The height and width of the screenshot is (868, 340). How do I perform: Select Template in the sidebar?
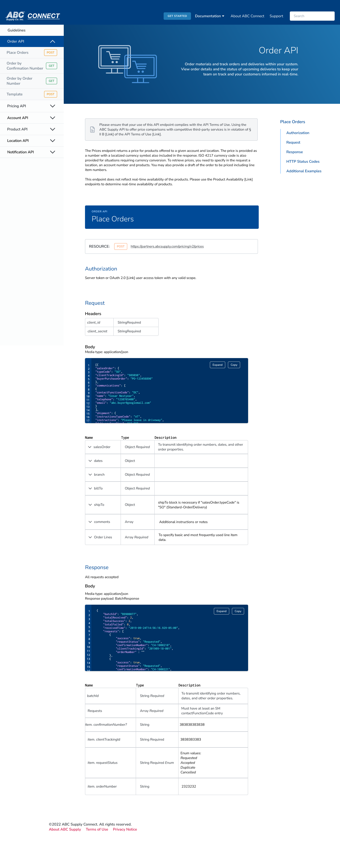[15, 94]
